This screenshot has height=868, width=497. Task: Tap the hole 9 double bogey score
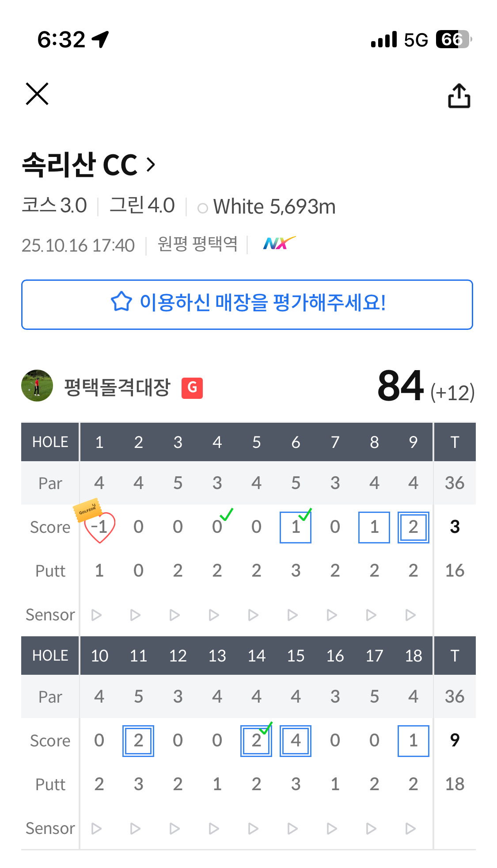pos(413,527)
